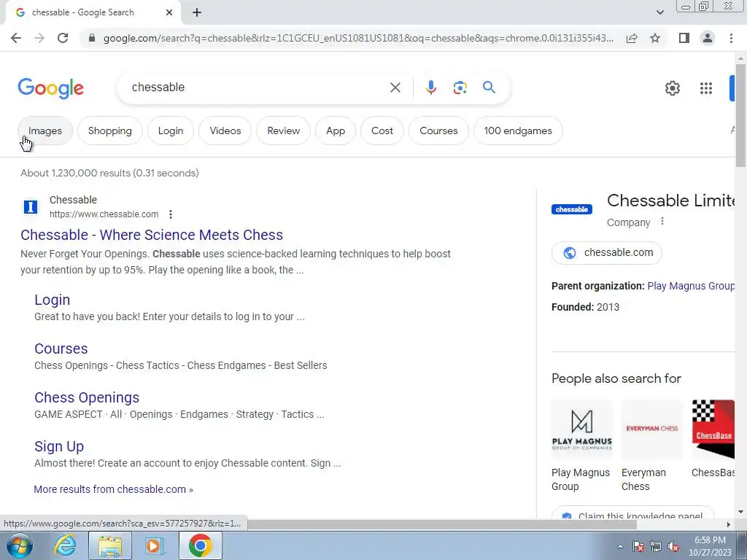
Task: Click the chessable.com website button
Action: click(606, 253)
